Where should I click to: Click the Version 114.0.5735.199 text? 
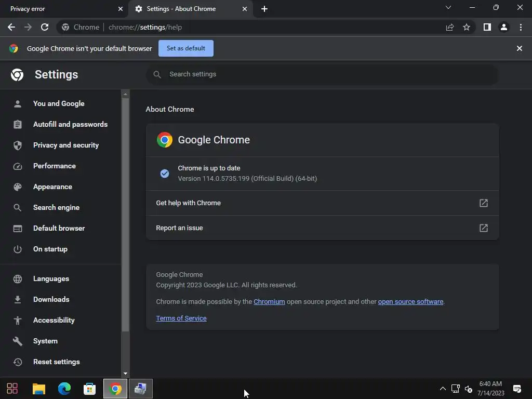click(247, 179)
